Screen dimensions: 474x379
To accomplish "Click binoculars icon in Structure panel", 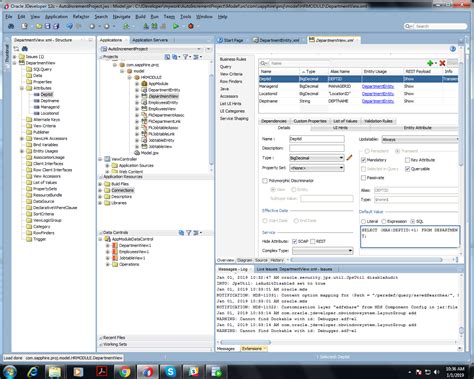I will [x=25, y=49].
